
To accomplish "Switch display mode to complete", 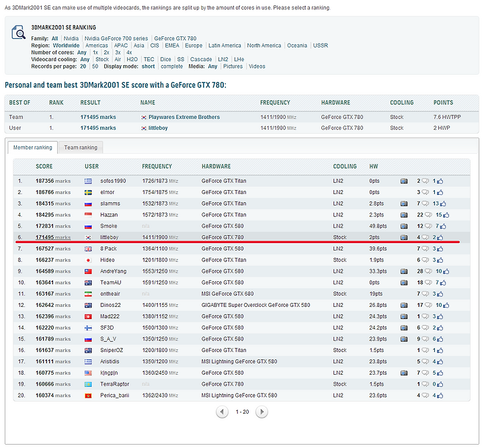I will click(171, 66).
